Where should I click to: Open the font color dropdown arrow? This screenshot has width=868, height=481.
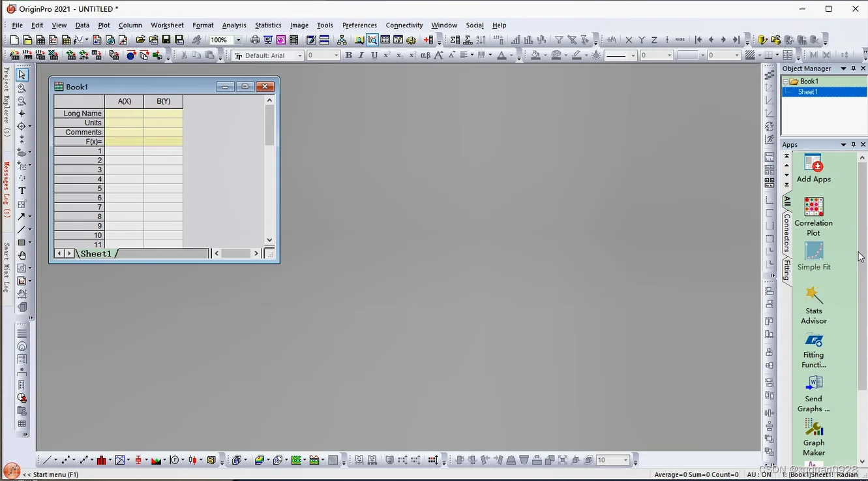(513, 55)
